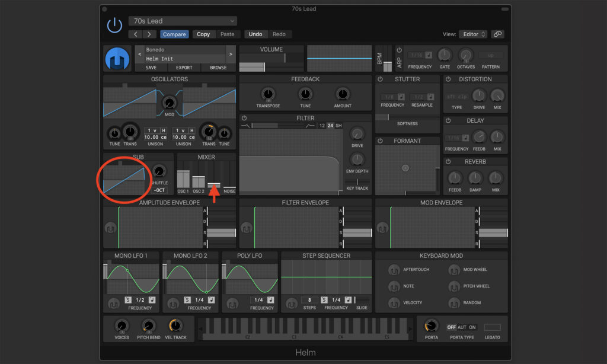Click the link icon beside View
This screenshot has width=607, height=364.
pos(497,34)
